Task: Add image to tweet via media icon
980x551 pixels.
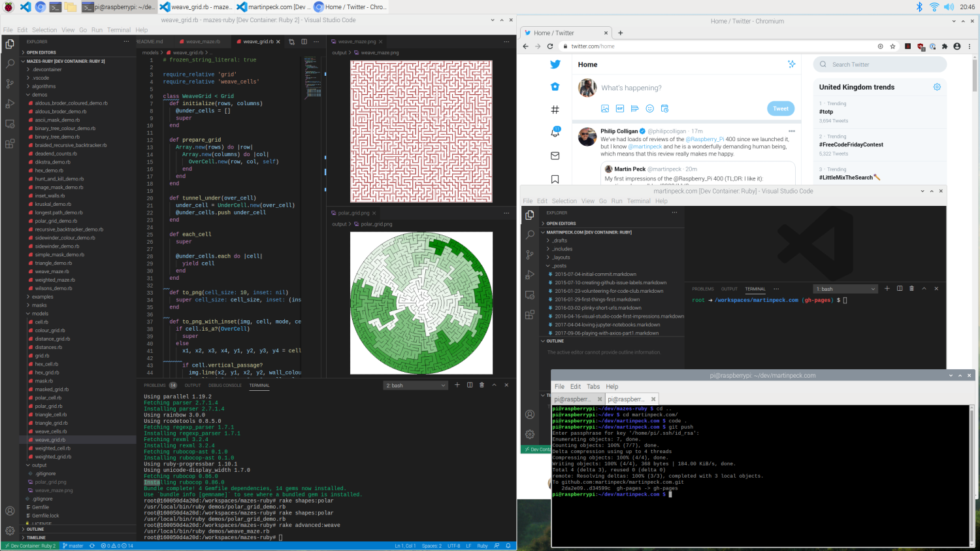Action: pos(605,109)
